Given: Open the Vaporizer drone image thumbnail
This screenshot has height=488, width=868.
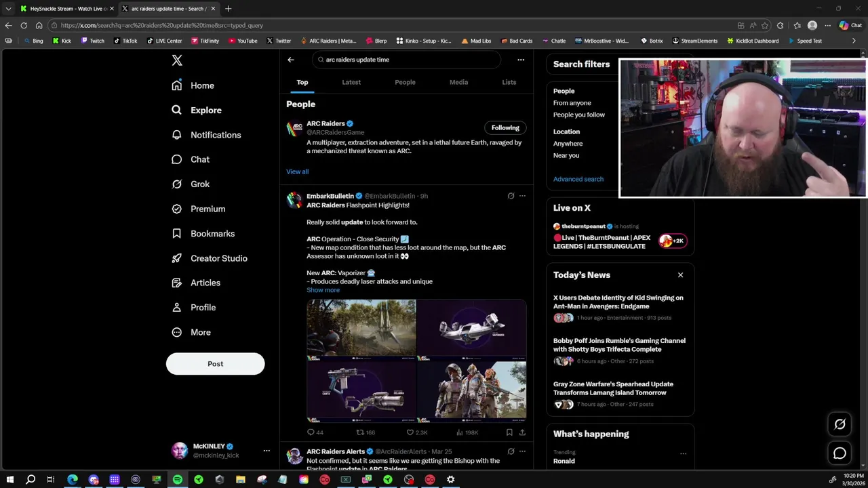Looking at the screenshot, I should 472,328.
